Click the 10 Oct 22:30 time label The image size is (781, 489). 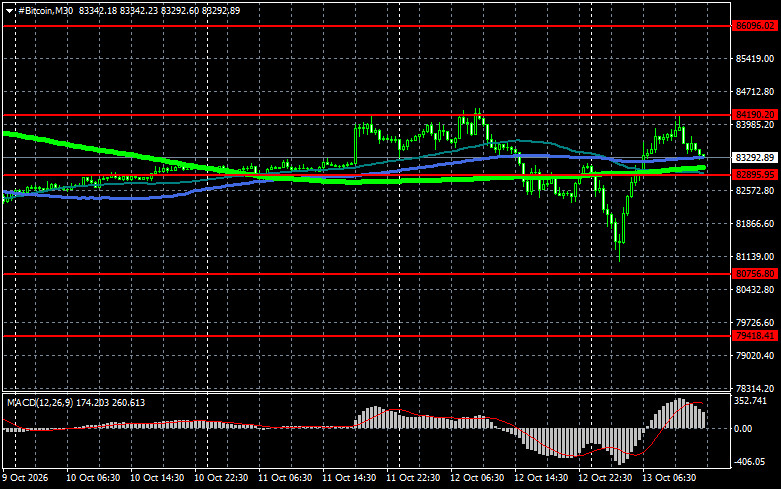click(221, 478)
